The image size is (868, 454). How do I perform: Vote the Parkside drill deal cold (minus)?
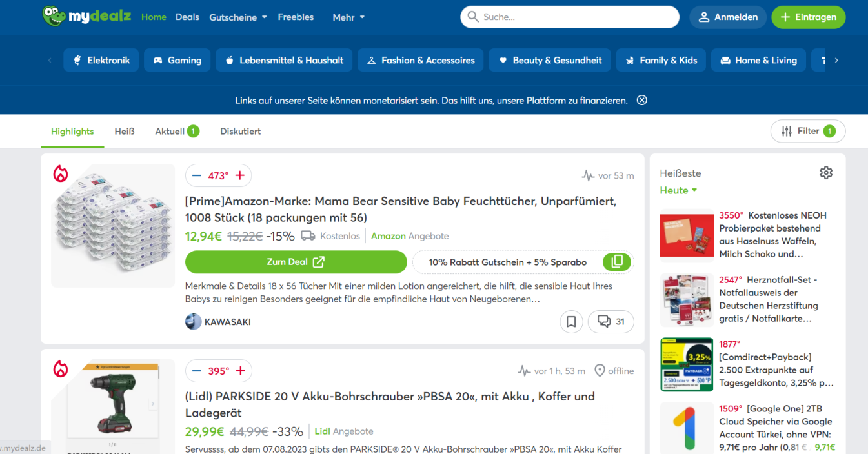coord(197,371)
